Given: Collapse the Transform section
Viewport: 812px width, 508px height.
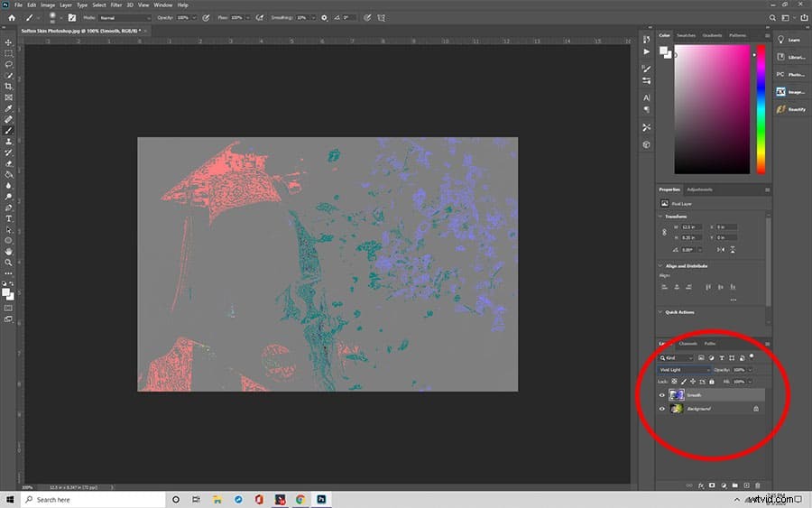Looking at the screenshot, I should coord(660,217).
